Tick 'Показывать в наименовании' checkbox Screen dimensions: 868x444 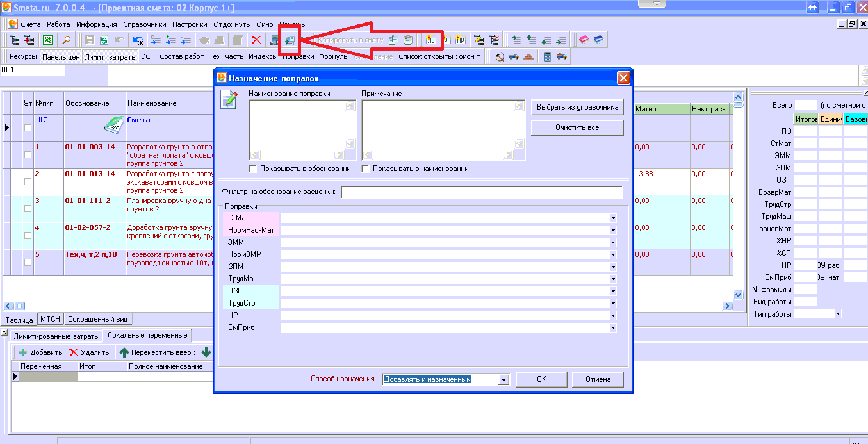tap(366, 169)
